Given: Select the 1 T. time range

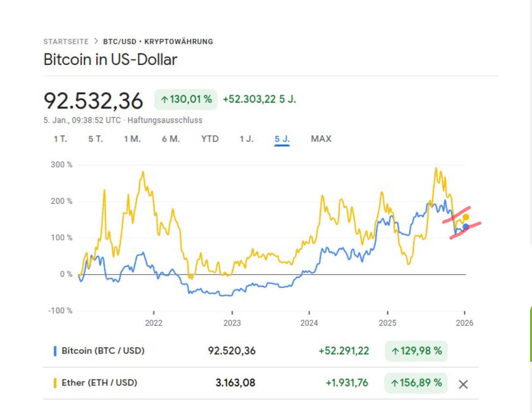Looking at the screenshot, I should [x=60, y=139].
